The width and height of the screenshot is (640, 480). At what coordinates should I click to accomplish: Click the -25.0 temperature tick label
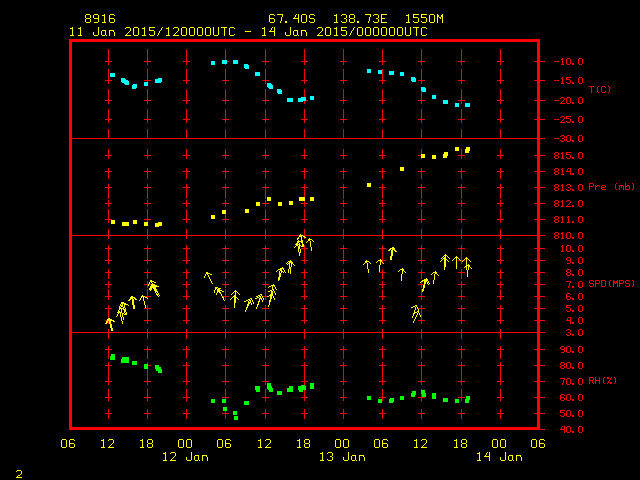point(569,120)
